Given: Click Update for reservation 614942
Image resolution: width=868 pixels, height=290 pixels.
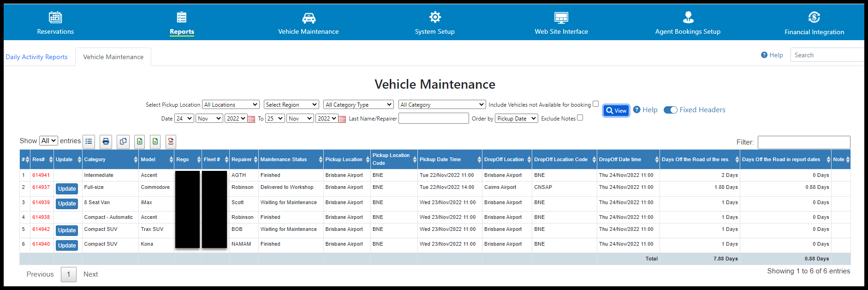Looking at the screenshot, I should click(67, 230).
